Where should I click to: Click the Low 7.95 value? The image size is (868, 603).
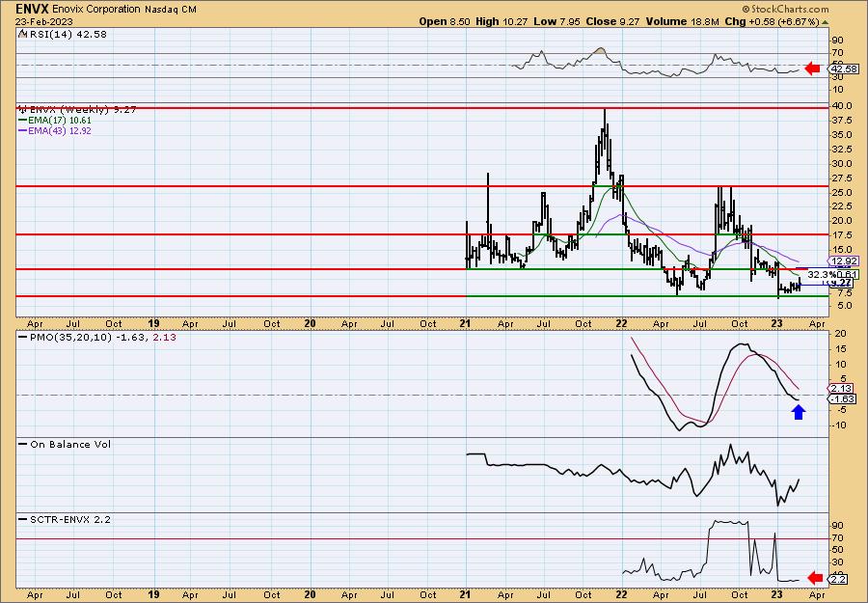[x=557, y=21]
